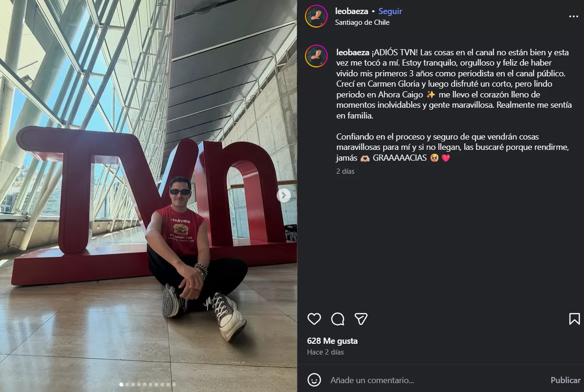Advance to next photo with arrow
Image resolution: width=584 pixels, height=392 pixels.
click(284, 195)
